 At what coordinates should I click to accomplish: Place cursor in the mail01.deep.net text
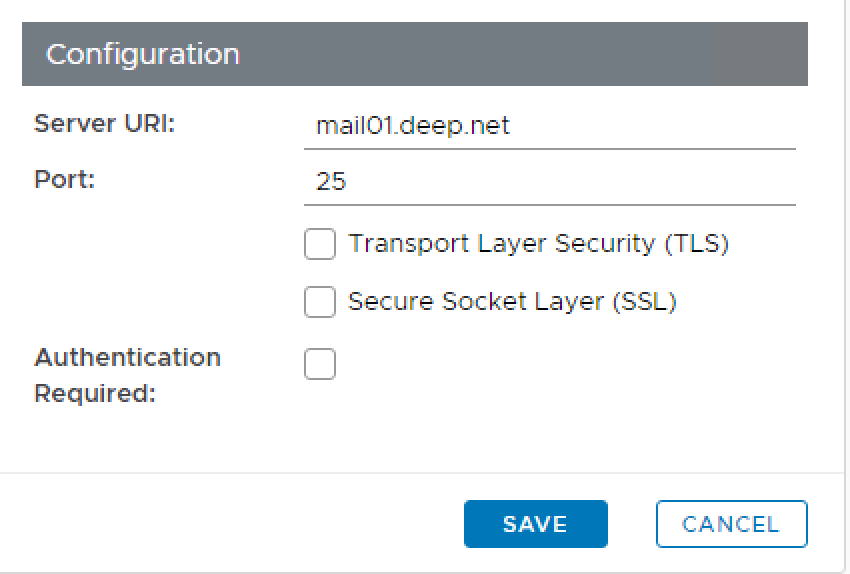pos(412,126)
